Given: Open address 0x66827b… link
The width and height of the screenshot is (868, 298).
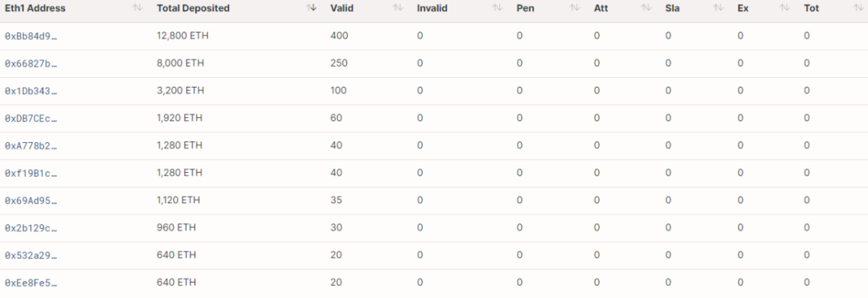Looking at the screenshot, I should (x=31, y=63).
